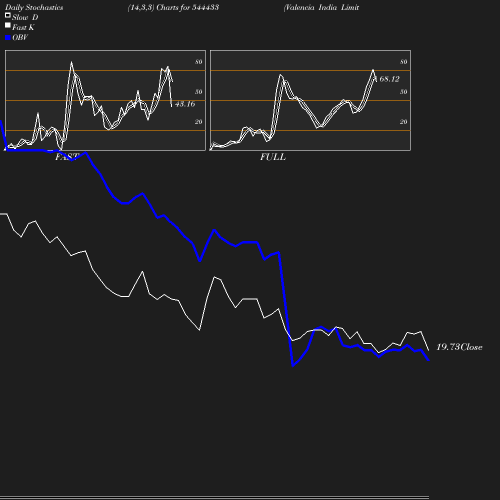Click the 'OBV' legend label
This screenshot has height=500, width=500.
(20, 38)
